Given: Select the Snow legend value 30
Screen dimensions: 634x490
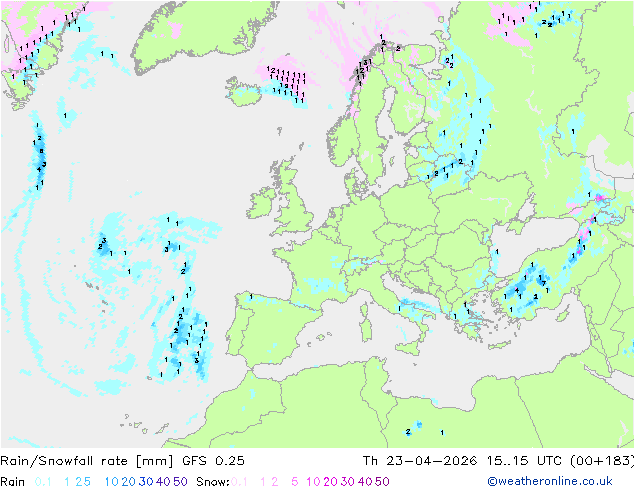Looking at the screenshot, I should point(348,482).
